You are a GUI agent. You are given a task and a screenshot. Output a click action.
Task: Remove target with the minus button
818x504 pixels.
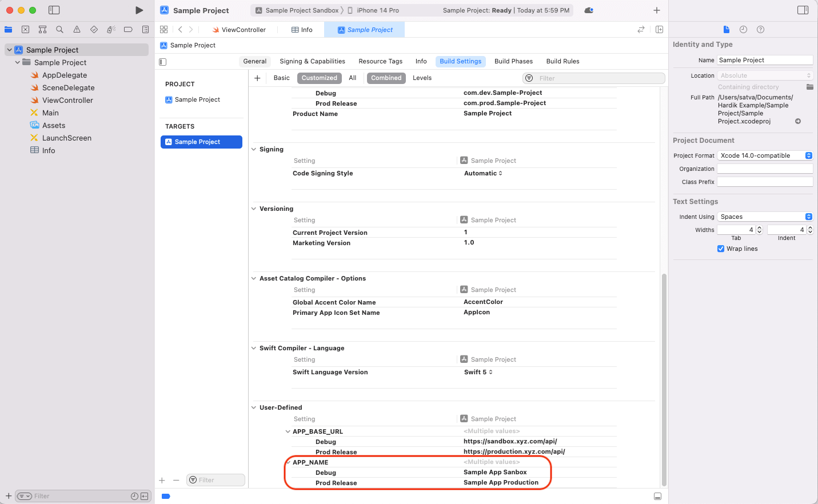pyautogui.click(x=176, y=481)
